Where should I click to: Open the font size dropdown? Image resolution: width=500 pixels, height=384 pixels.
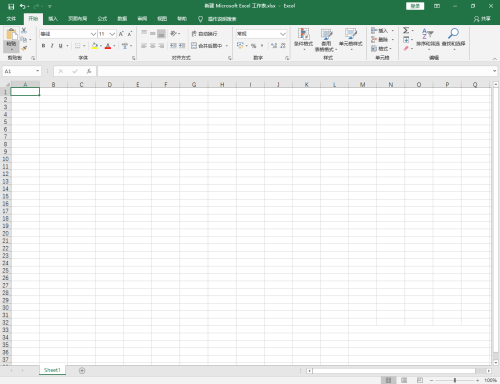[112, 34]
